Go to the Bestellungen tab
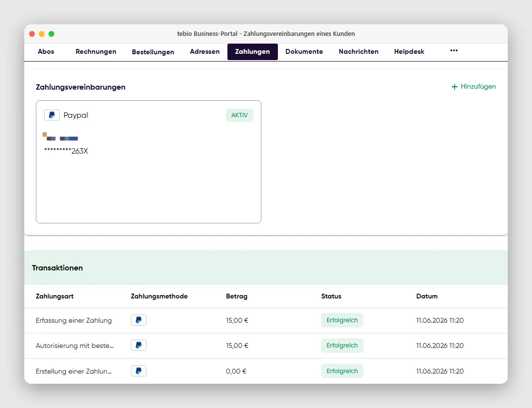 [153, 52]
